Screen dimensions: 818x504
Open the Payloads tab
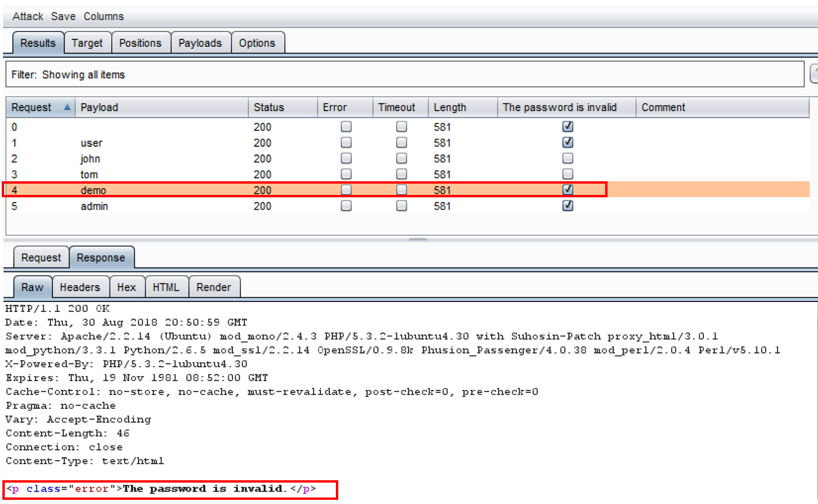click(200, 43)
